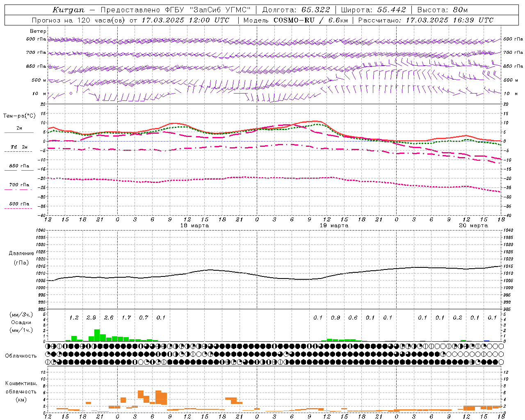Select the longitude value "Долгота: 65.322"
Image resolution: width=525 pixels, height=420 pixels.
(x=296, y=10)
